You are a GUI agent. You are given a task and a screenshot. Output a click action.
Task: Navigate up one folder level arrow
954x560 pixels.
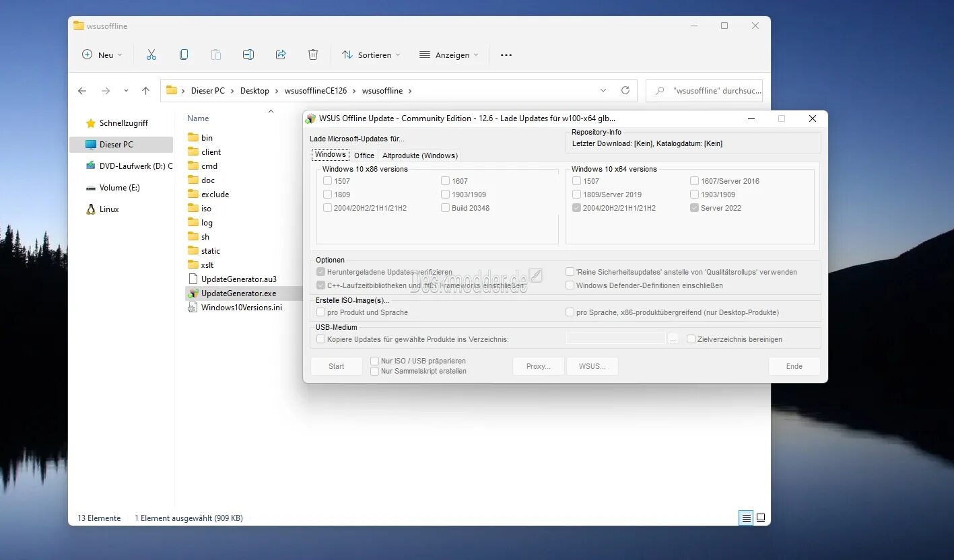[x=146, y=90]
